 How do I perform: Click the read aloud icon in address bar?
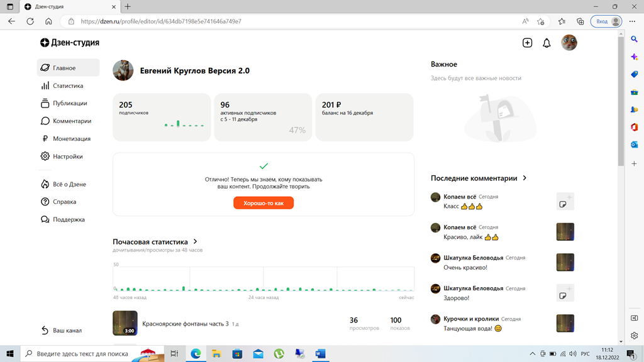tap(525, 21)
